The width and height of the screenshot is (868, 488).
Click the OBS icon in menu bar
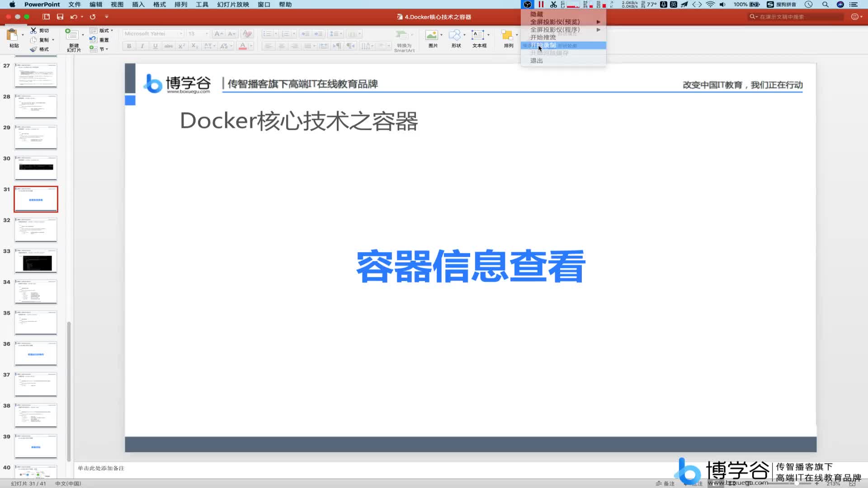pyautogui.click(x=528, y=5)
